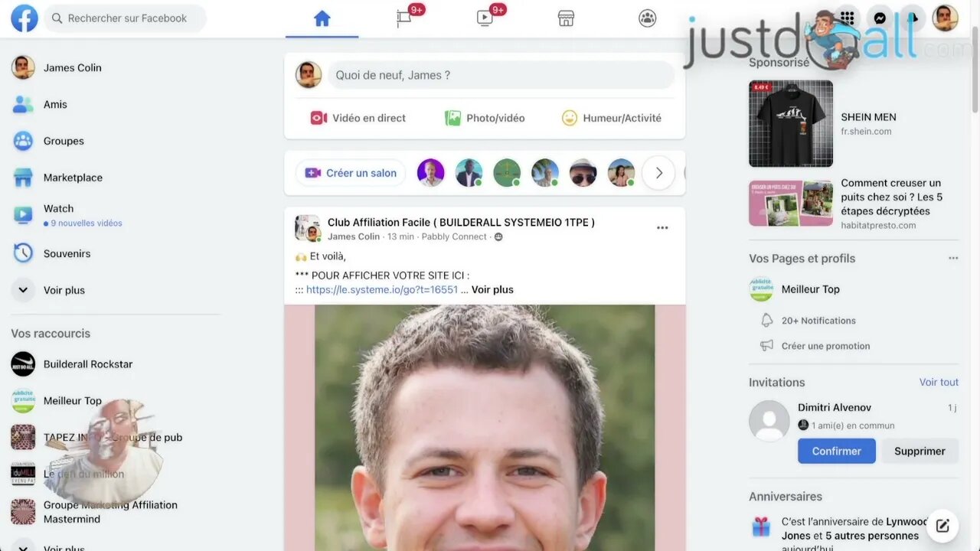Click the post audience globe icon
The image size is (980, 551).
pos(498,237)
